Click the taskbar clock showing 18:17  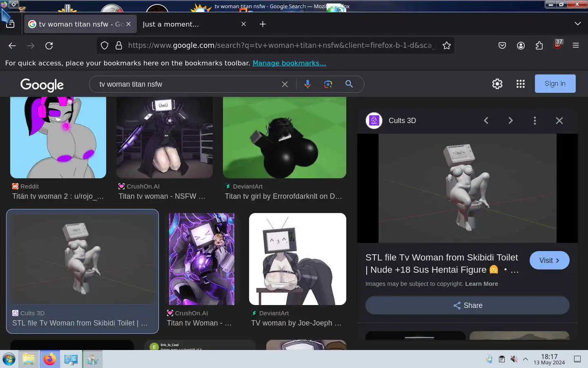[549, 359]
